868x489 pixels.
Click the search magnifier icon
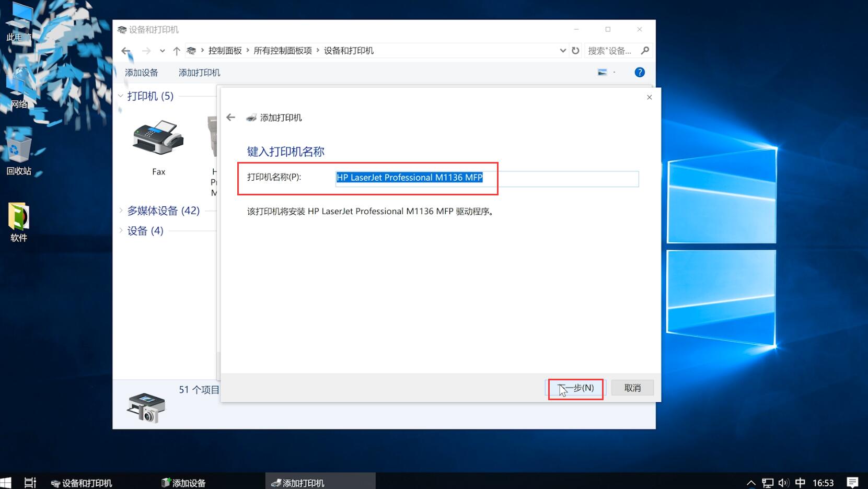(645, 51)
